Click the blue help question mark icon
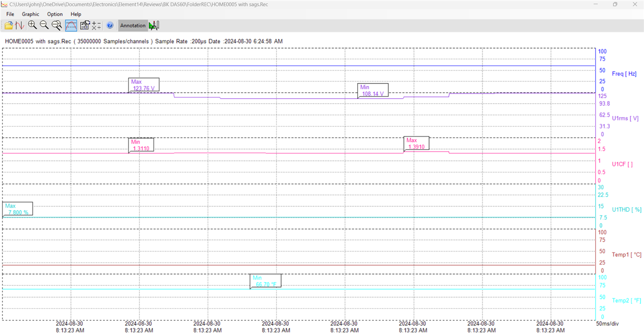The height and width of the screenshot is (336, 644). point(110,25)
